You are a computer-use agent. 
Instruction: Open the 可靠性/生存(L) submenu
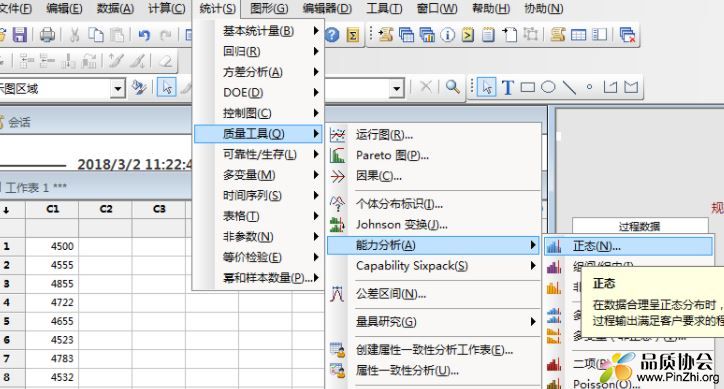click(259, 154)
